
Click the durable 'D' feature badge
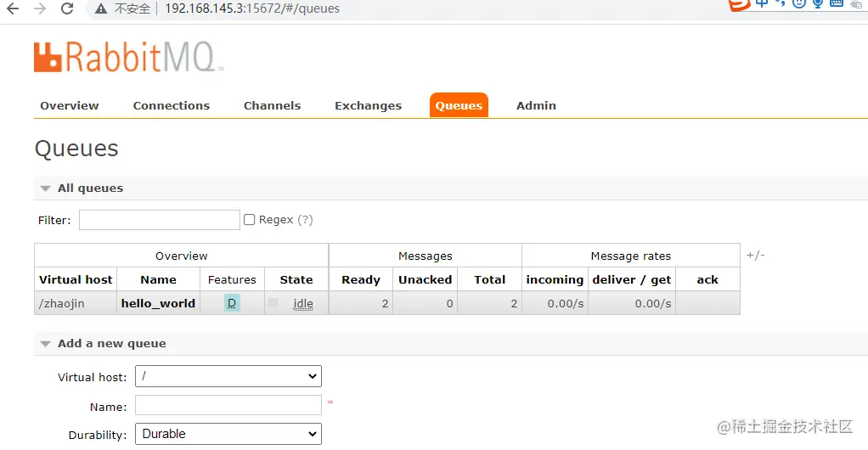[232, 303]
